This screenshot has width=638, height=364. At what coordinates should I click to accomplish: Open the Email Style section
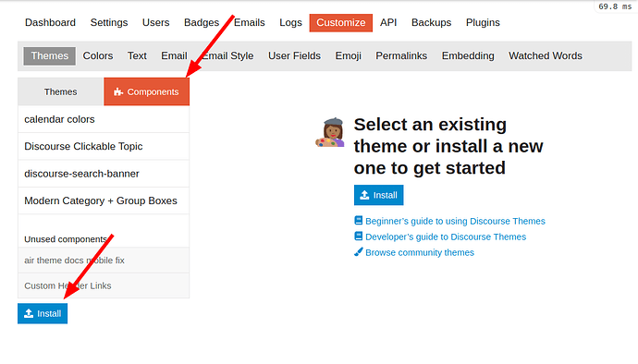pos(227,55)
